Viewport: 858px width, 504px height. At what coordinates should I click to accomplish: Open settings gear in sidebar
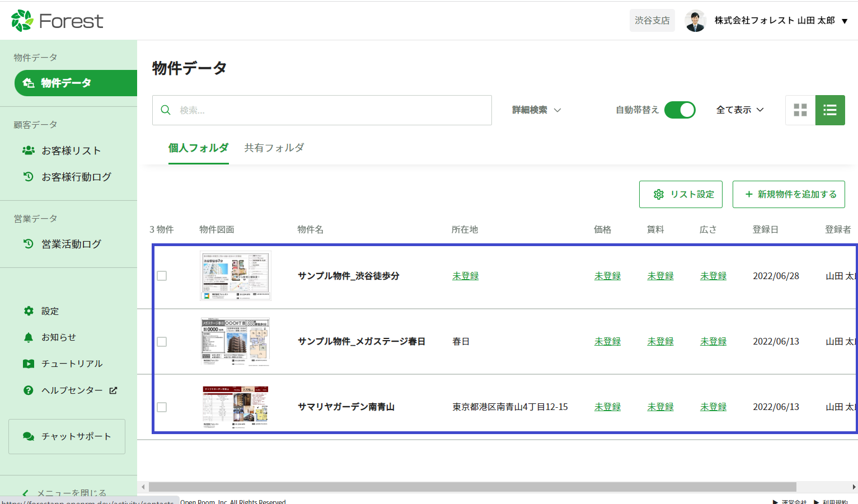pyautogui.click(x=29, y=311)
